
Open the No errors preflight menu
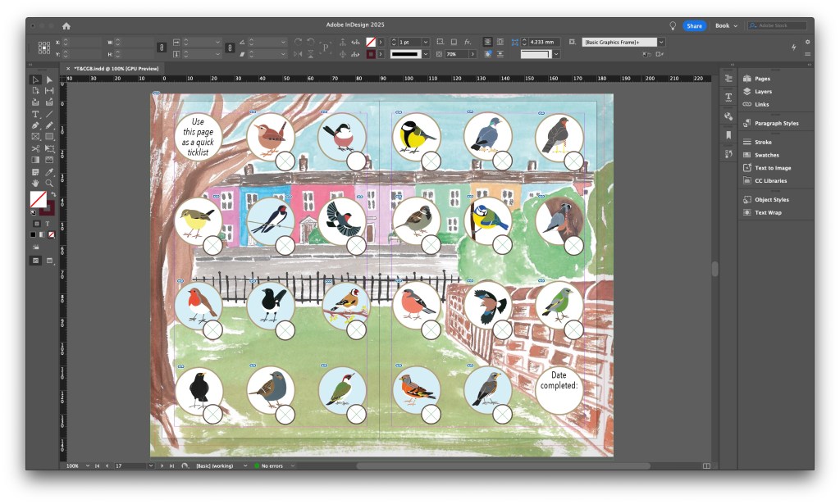coord(271,465)
